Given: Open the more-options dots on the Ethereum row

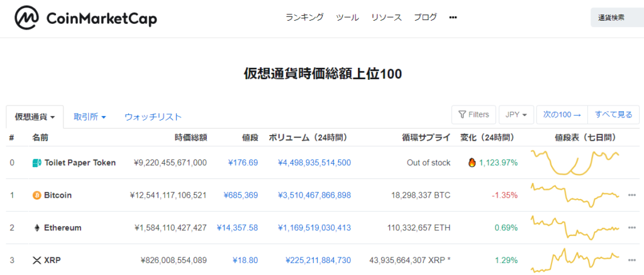Looking at the screenshot, I should point(632,227).
